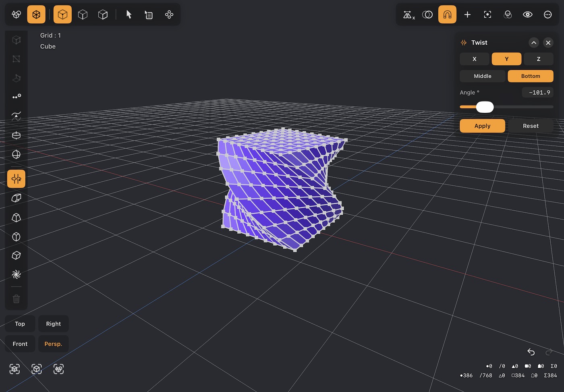Apply the twist deformation
The image size is (564, 392).
pos(482,126)
